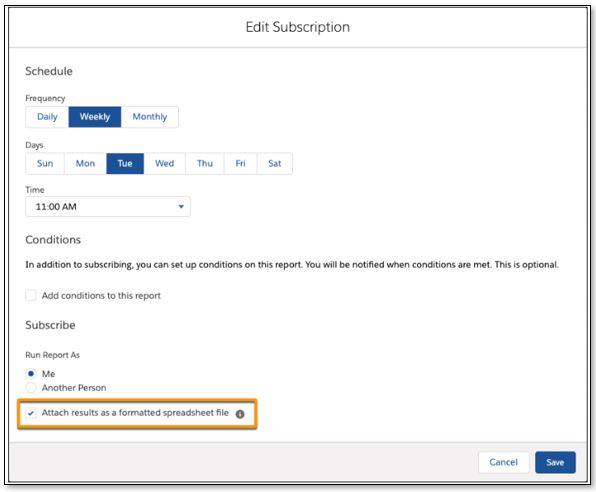Check Add conditions to this report
This screenshot has width=596, height=492.
[x=31, y=295]
